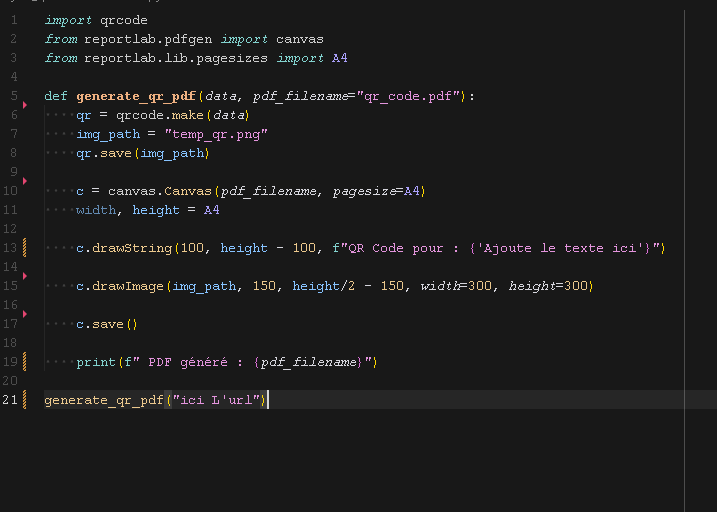Click the yellow change marker at line 19
This screenshot has height=512, width=717.
(23, 362)
